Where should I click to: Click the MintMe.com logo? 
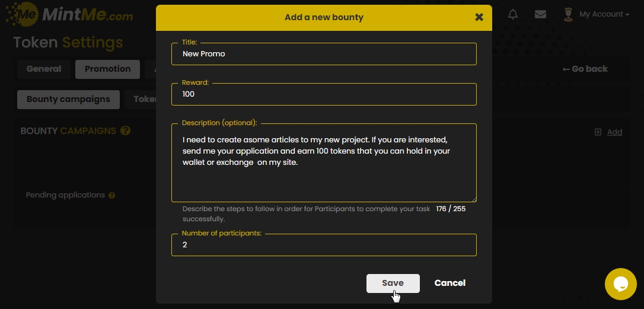tap(69, 15)
